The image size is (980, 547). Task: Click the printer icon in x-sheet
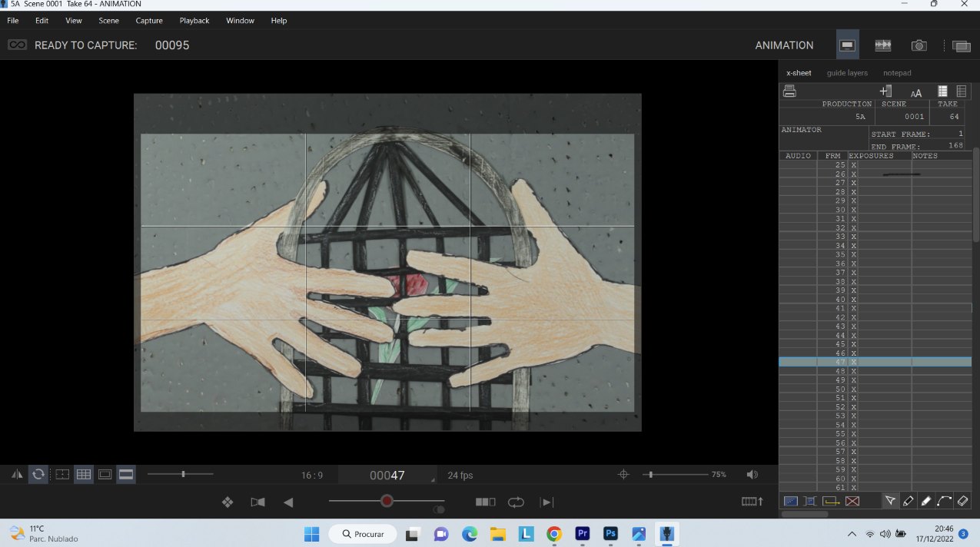789,91
